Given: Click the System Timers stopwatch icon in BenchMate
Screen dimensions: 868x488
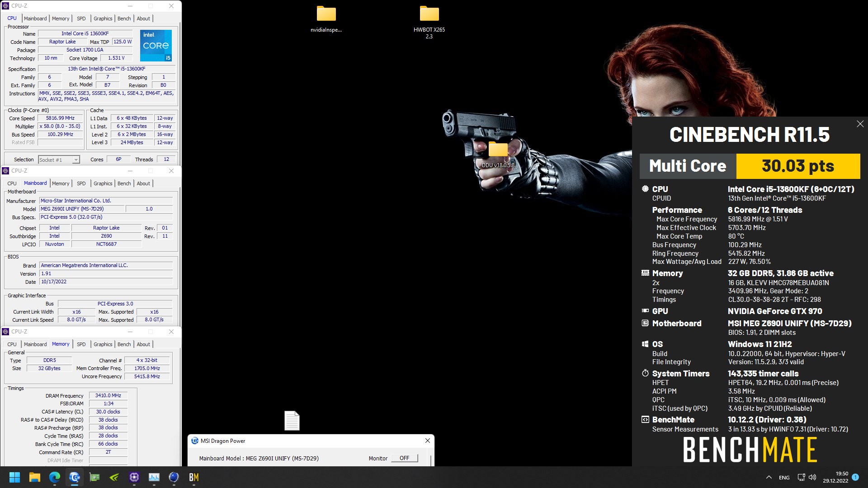Looking at the screenshot, I should 645,373.
